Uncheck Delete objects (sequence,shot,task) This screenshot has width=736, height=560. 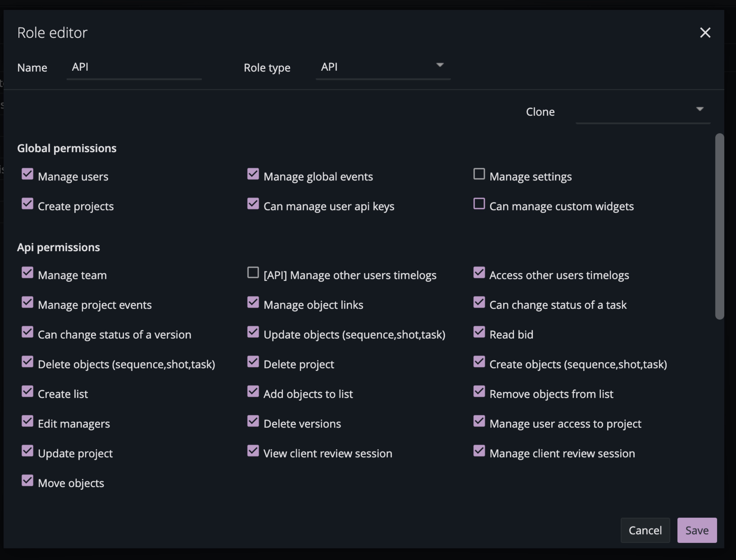(x=27, y=362)
